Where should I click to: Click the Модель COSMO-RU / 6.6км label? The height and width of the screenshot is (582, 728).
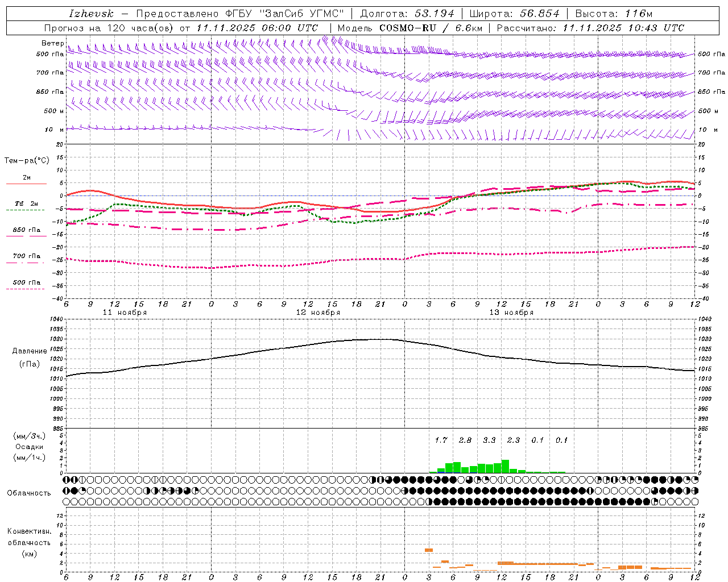click(x=409, y=28)
